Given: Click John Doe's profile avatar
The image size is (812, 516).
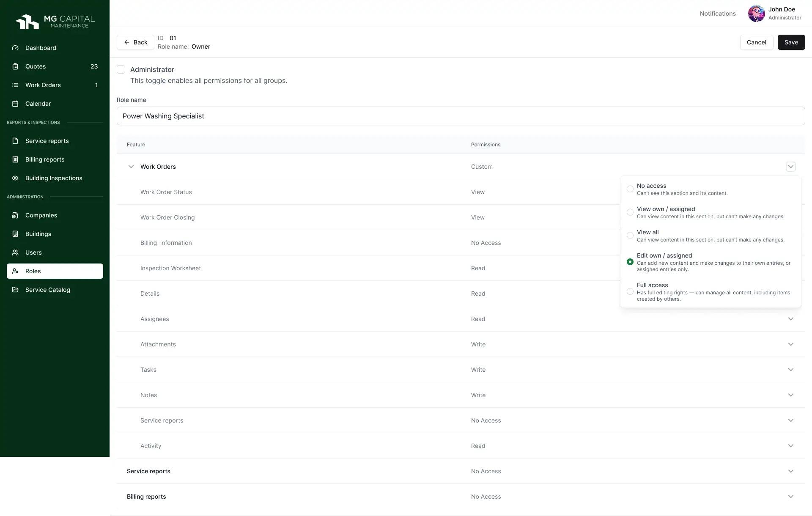Looking at the screenshot, I should click(756, 14).
